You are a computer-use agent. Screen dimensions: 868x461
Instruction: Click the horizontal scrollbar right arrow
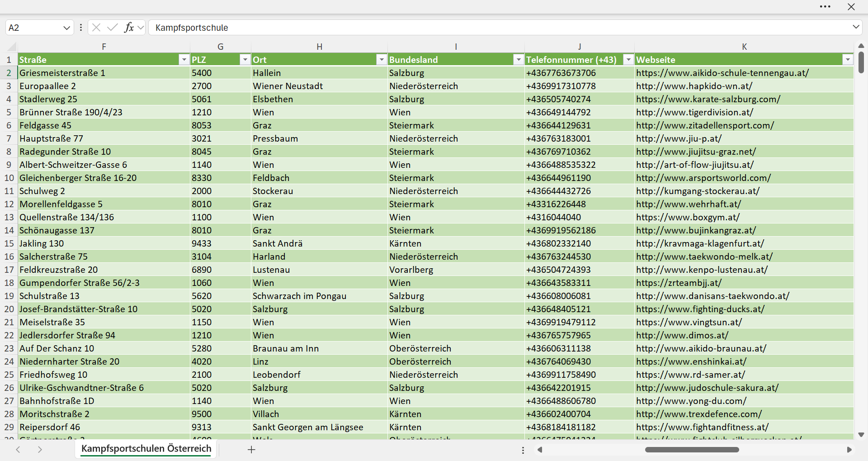coord(849,450)
